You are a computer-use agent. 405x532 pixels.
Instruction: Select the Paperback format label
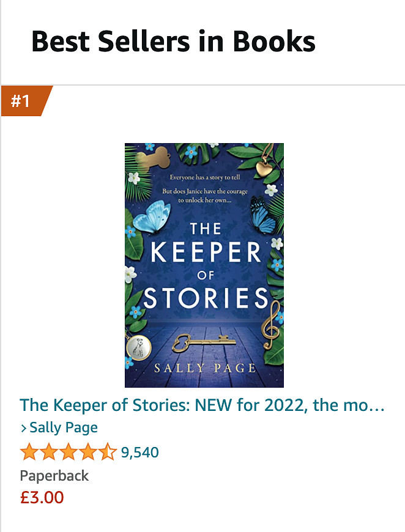(54, 475)
